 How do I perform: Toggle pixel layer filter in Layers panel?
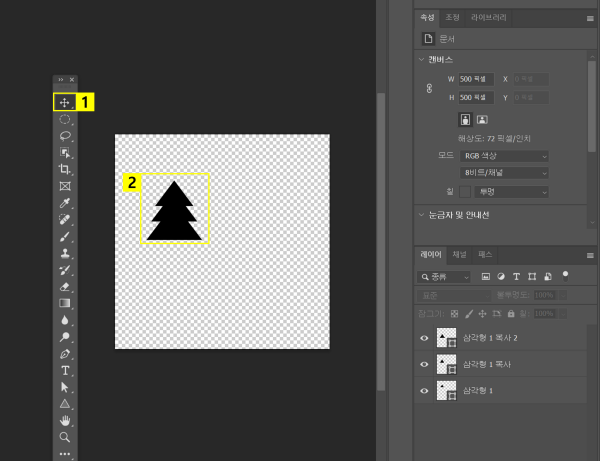tap(486, 277)
